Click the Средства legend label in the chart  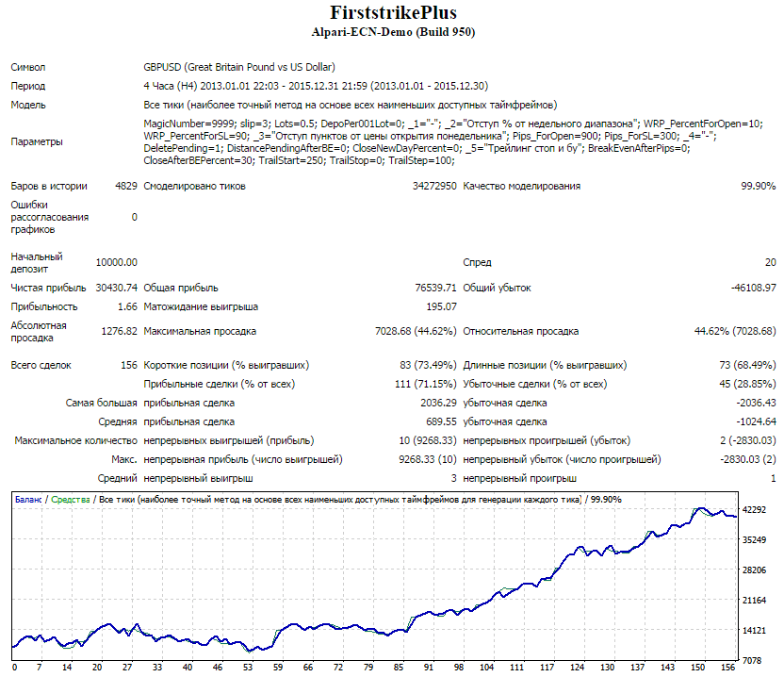click(x=71, y=500)
